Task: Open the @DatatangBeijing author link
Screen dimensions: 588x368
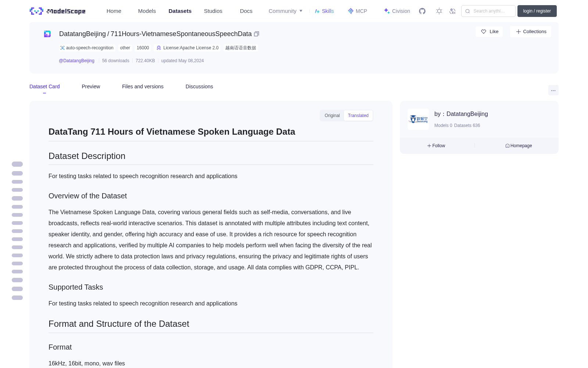Action: (x=76, y=61)
